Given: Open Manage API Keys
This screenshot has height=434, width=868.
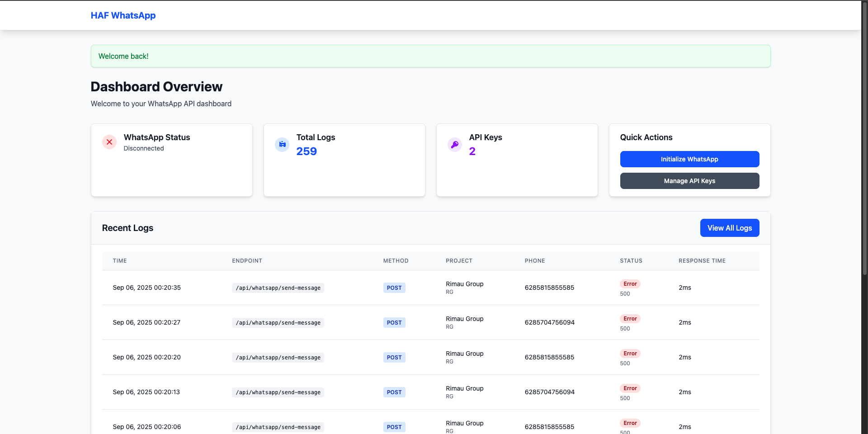Looking at the screenshot, I should click(689, 181).
